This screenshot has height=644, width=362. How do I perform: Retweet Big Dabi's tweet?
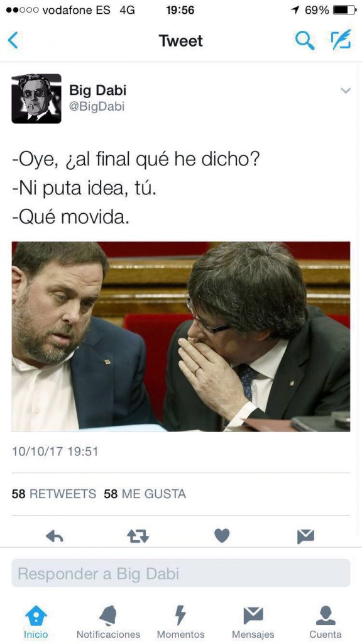pos(138,536)
